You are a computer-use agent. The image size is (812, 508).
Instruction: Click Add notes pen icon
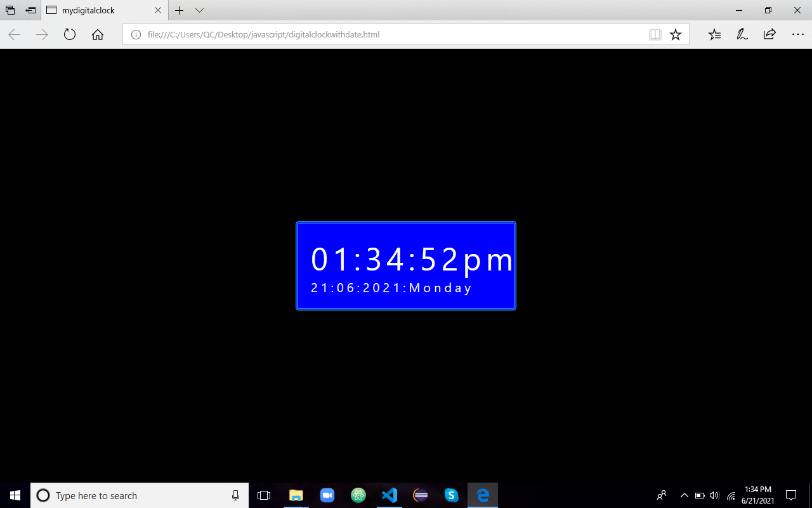(742, 35)
